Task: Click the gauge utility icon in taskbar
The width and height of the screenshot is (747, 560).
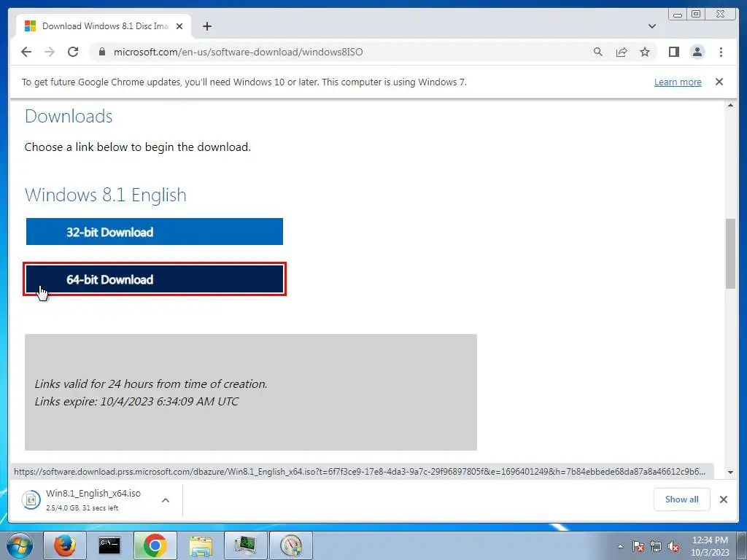Action: pos(291,545)
